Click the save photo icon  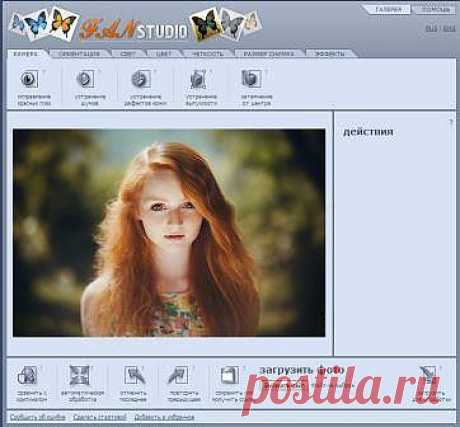point(230,375)
